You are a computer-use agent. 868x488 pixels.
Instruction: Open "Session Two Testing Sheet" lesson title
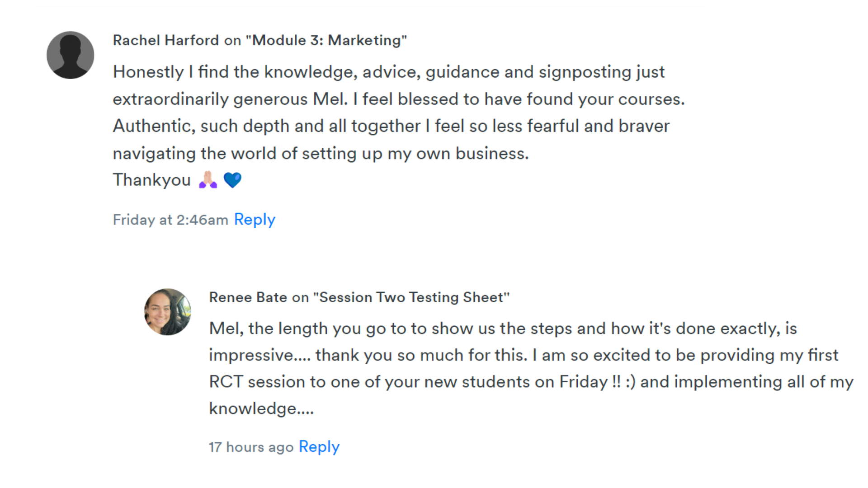point(411,297)
